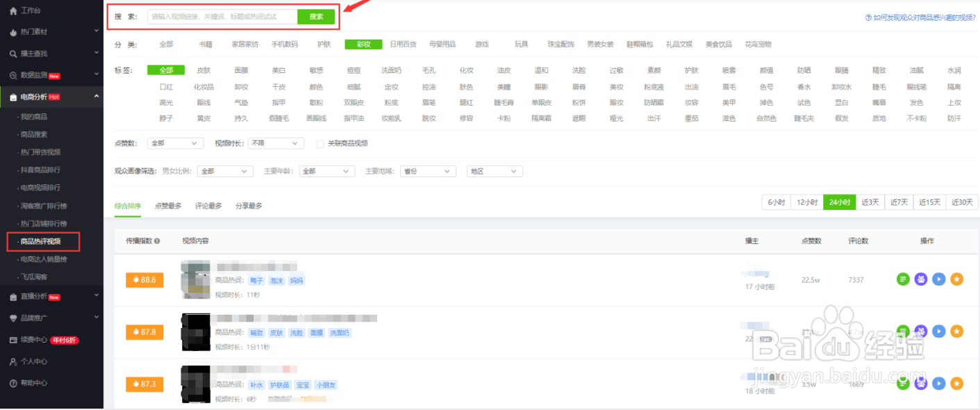The height and width of the screenshot is (410, 980).
Task: Select the 口红 tag
Action: coord(166,87)
